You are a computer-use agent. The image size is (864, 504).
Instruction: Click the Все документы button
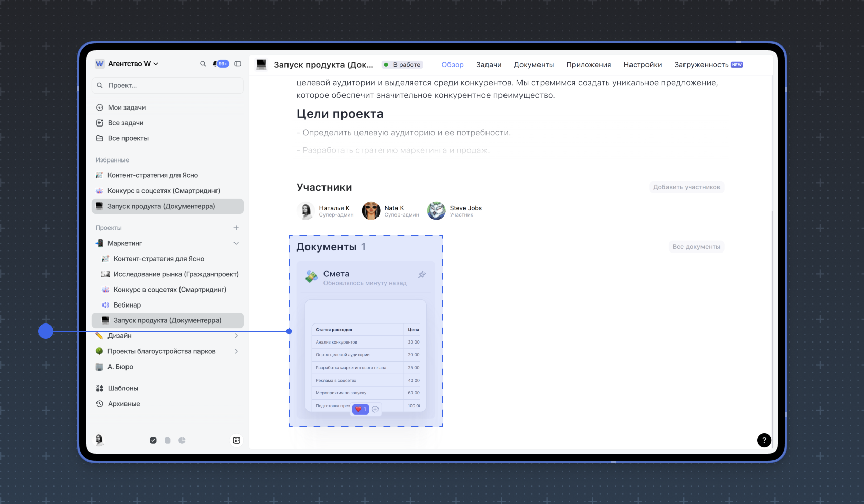point(696,247)
